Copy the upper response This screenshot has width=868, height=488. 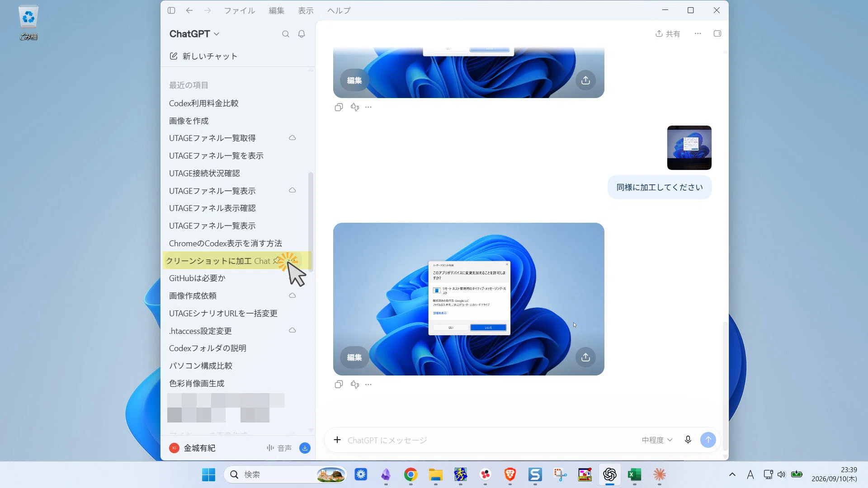pyautogui.click(x=339, y=107)
